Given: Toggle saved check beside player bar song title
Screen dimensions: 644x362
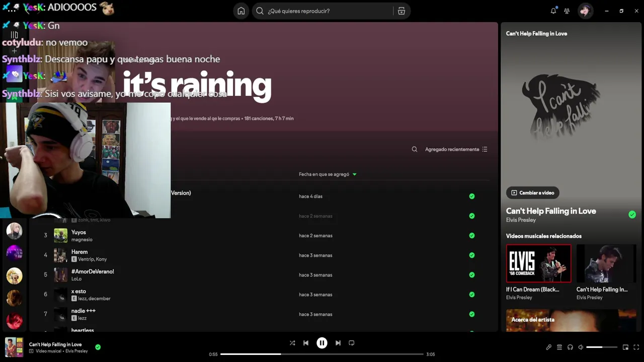Looking at the screenshot, I should pos(98,347).
